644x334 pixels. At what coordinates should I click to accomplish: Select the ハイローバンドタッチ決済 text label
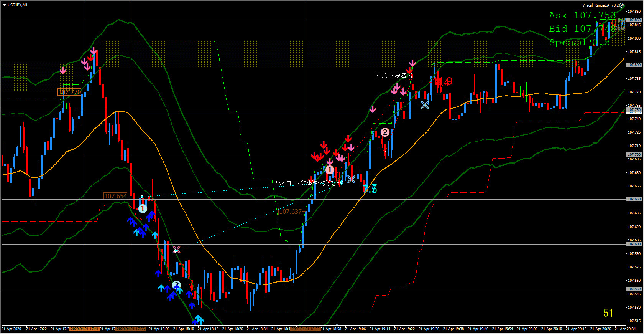308,184
